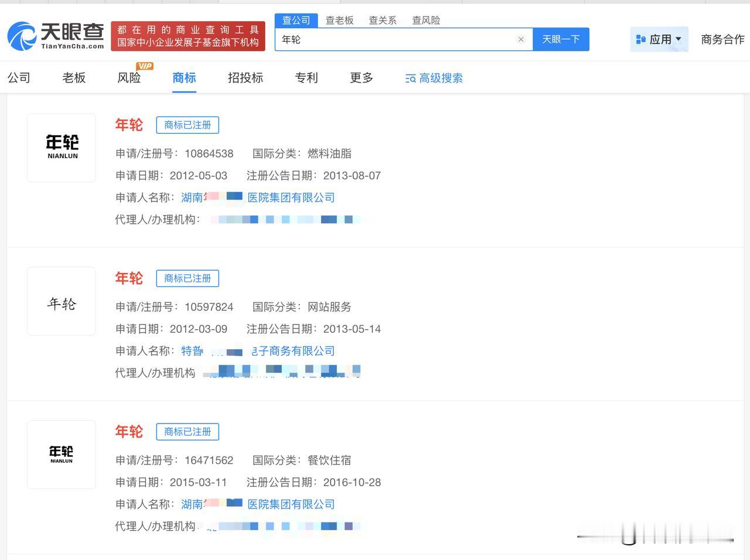Image resolution: width=750 pixels, height=560 pixels.
Task: Open the 商务合作 link
Action: point(722,39)
